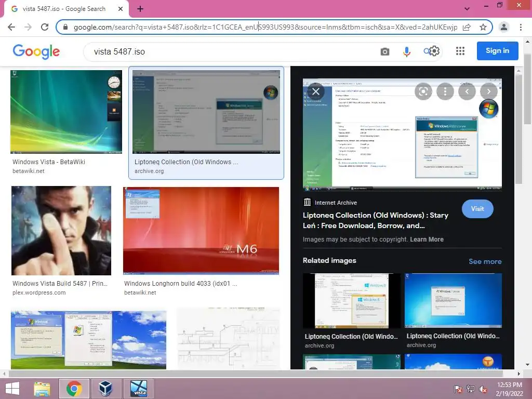This screenshot has width=532, height=399.
Task: Close the 'vista 5487.iso' tab
Action: [x=121, y=9]
